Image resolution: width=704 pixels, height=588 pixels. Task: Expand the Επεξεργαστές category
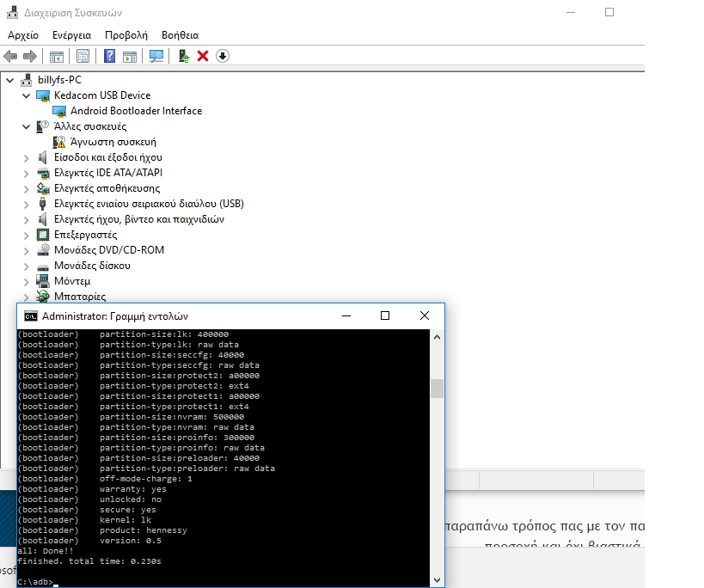point(26,235)
